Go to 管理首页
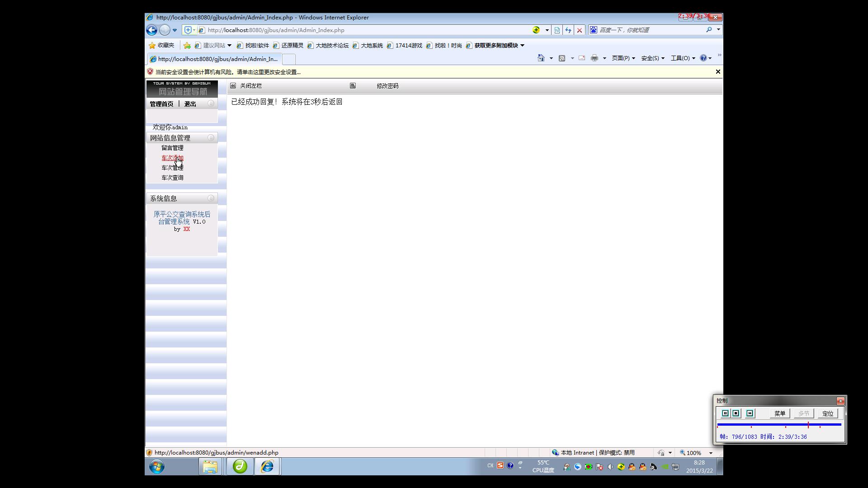The height and width of the screenshot is (488, 868). click(x=161, y=104)
